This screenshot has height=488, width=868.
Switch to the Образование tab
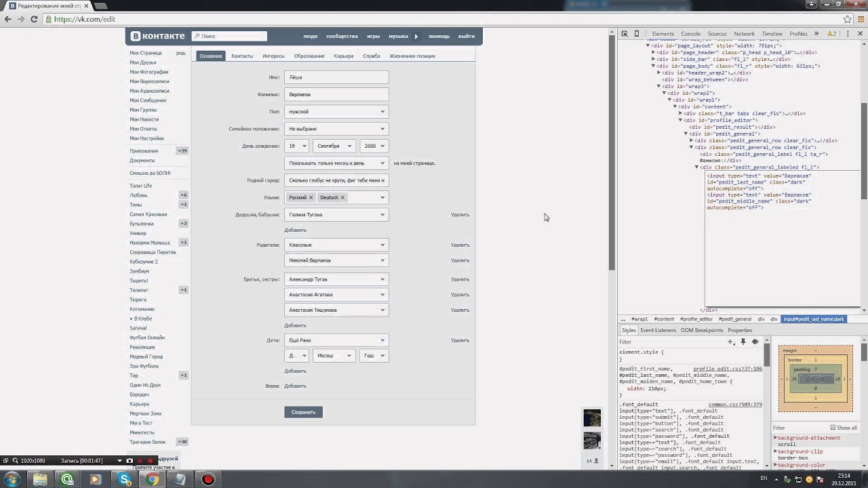tap(309, 56)
